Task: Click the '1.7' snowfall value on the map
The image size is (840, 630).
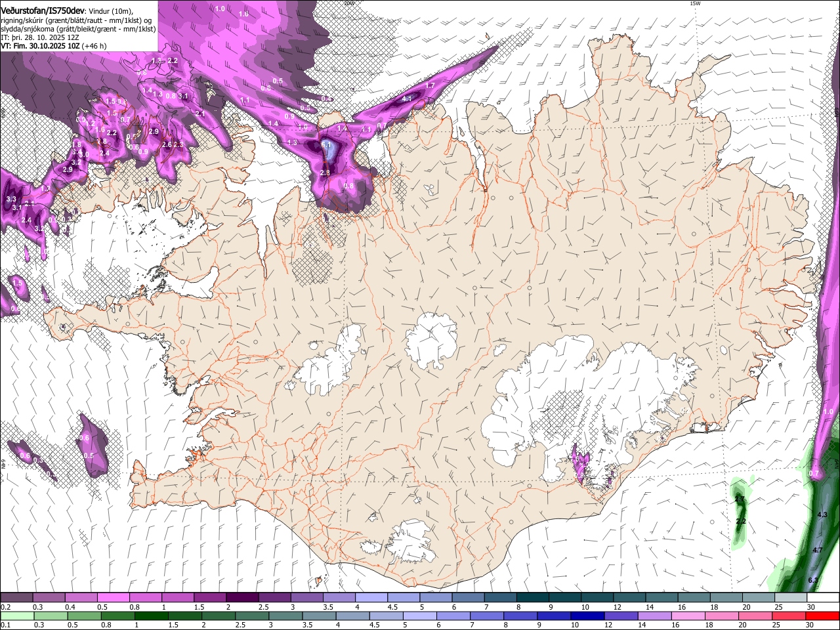Action: (x=430, y=86)
